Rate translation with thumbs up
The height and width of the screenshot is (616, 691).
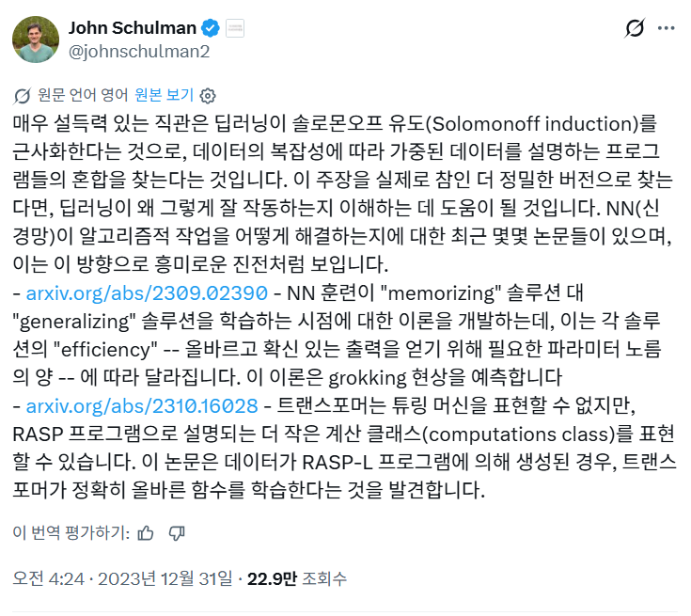pos(146,533)
